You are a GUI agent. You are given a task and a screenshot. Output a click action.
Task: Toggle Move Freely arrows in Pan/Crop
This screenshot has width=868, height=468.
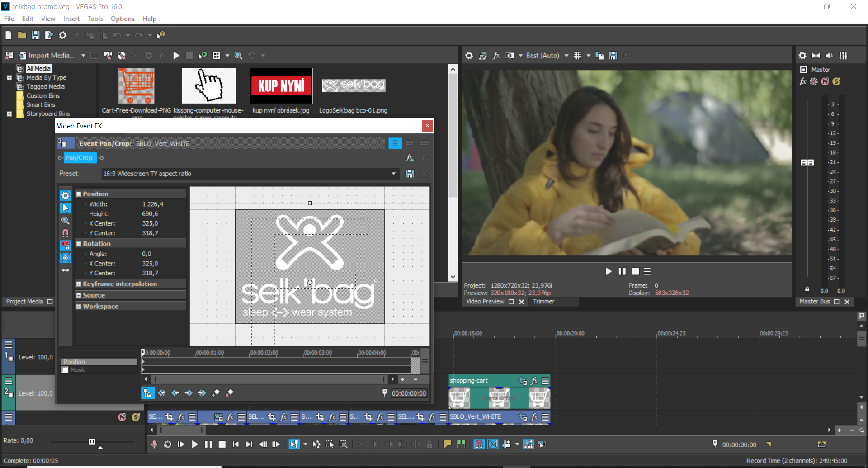click(x=66, y=270)
